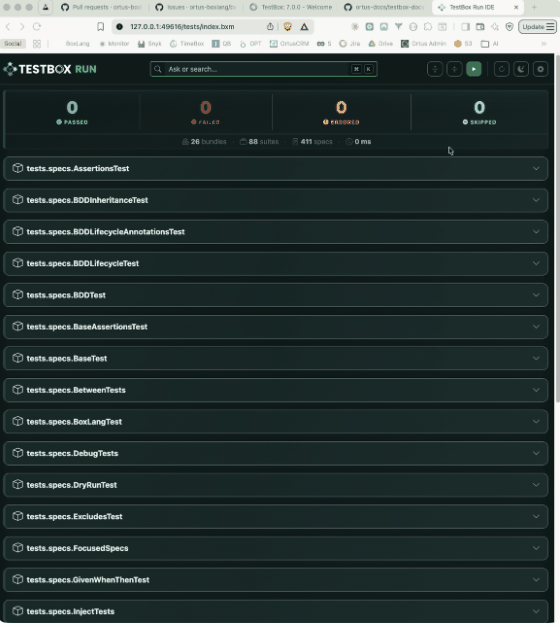Open TestBox settings gear
This screenshot has height=626, width=560.
click(x=540, y=69)
